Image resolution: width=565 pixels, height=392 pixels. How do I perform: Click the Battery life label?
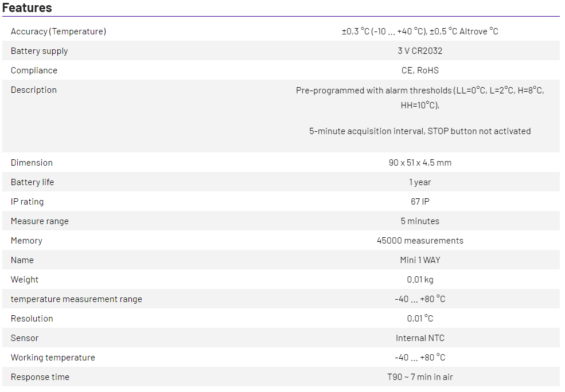(33, 182)
